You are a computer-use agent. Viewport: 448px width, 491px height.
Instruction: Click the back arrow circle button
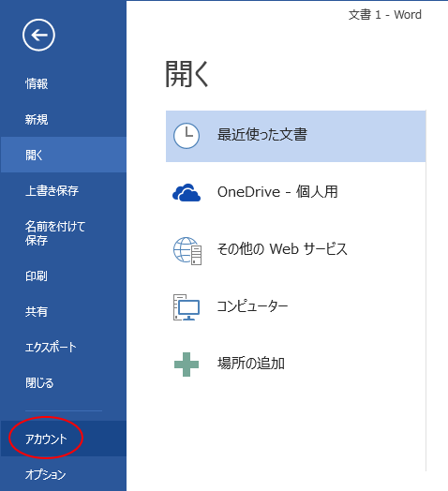click(x=38, y=35)
